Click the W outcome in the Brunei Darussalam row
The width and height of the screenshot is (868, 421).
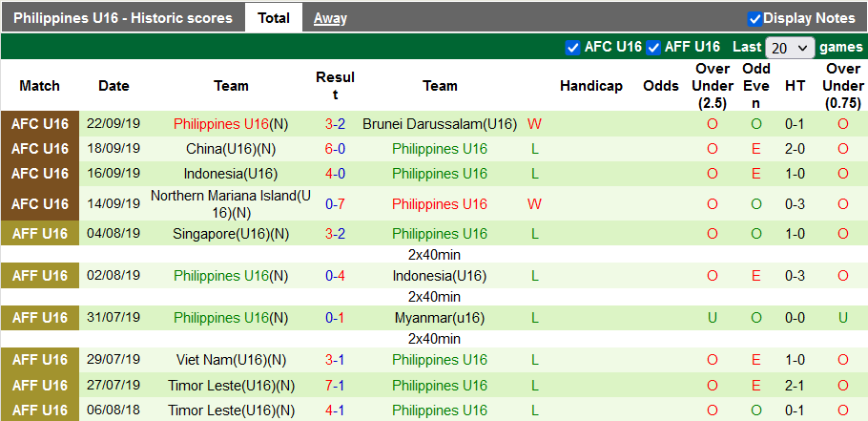click(534, 124)
